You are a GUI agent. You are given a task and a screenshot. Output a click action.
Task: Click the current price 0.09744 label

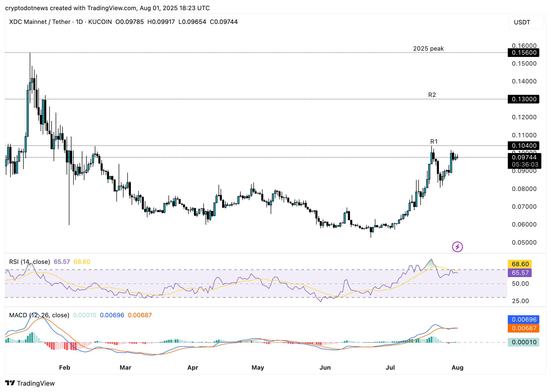(x=524, y=157)
